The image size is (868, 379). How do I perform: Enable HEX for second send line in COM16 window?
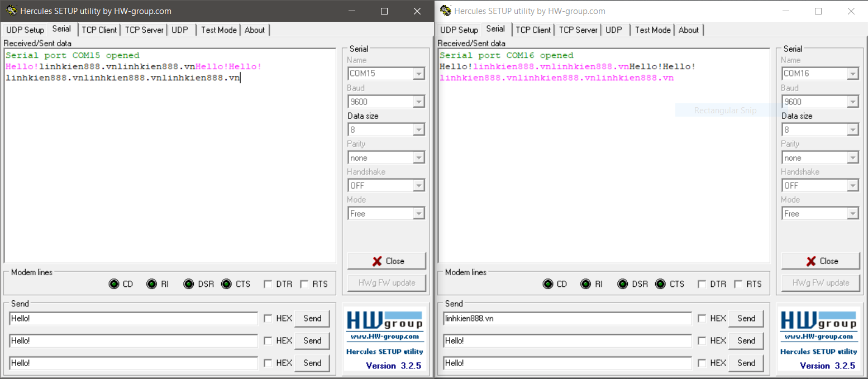(x=702, y=340)
